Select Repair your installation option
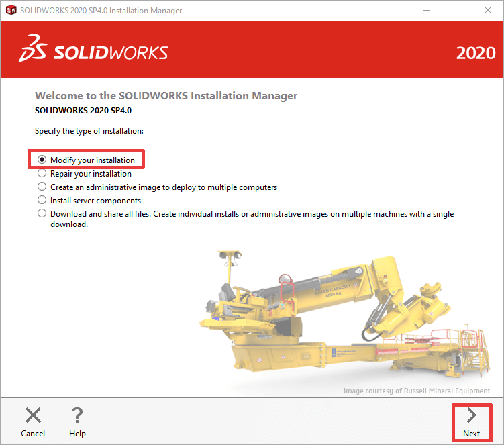 (42, 173)
